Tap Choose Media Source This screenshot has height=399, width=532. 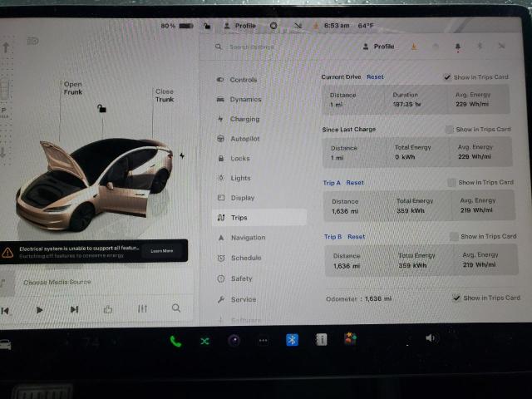(57, 282)
